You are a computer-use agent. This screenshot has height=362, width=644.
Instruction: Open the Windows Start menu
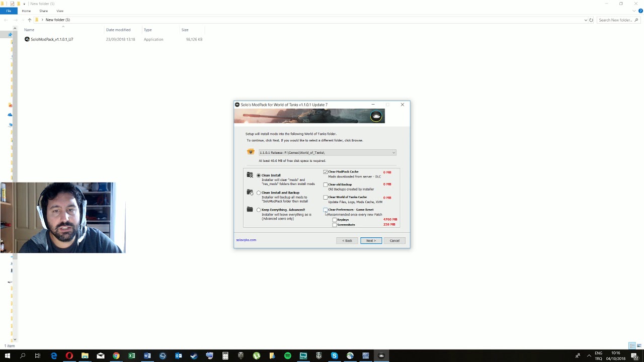pyautogui.click(x=8, y=356)
